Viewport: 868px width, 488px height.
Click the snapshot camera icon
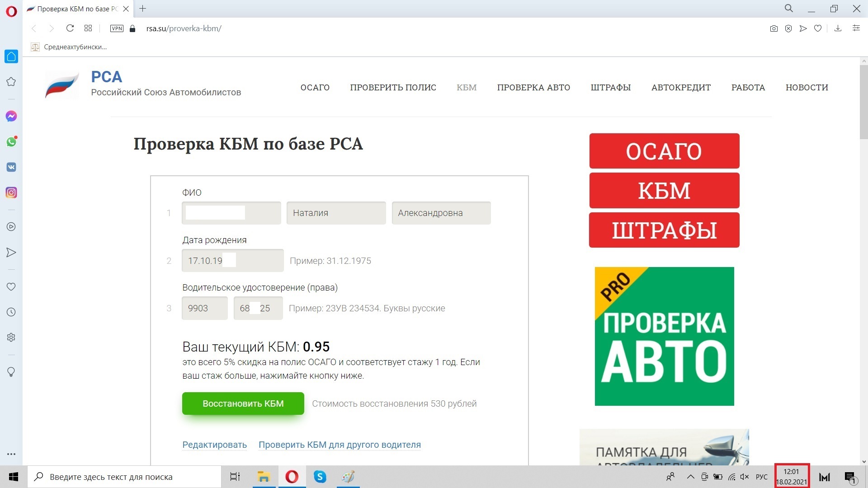774,28
